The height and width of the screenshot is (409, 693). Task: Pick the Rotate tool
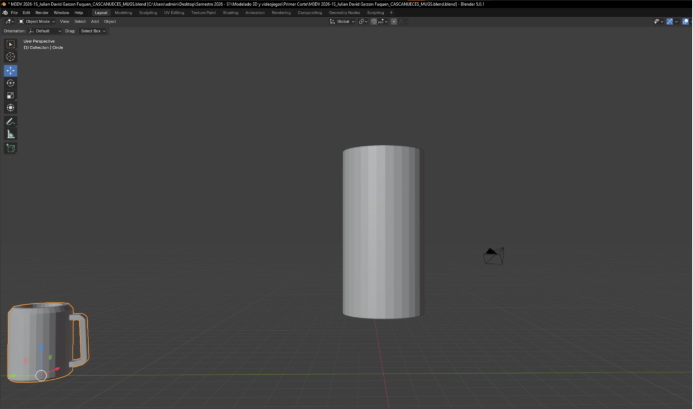(11, 83)
